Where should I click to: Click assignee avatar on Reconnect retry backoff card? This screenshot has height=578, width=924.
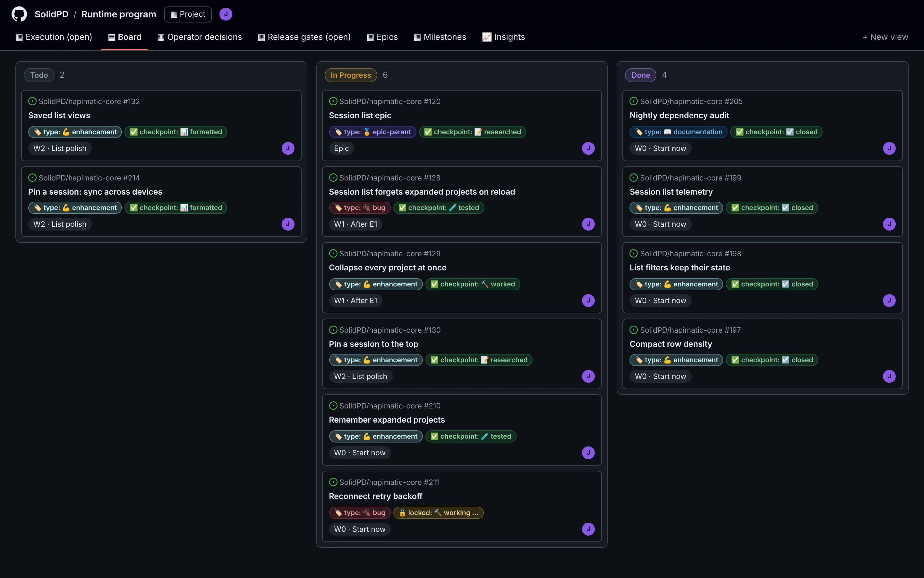(x=588, y=529)
